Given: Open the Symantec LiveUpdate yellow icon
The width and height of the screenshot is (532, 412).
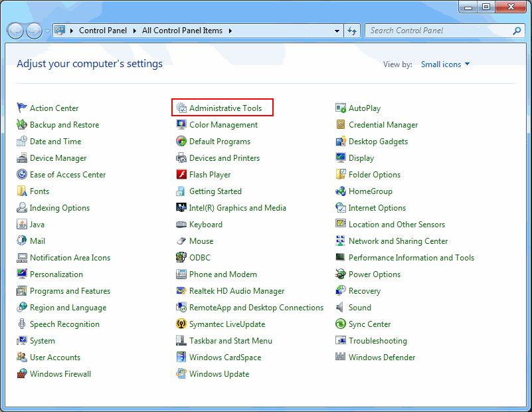Looking at the screenshot, I should [x=181, y=324].
